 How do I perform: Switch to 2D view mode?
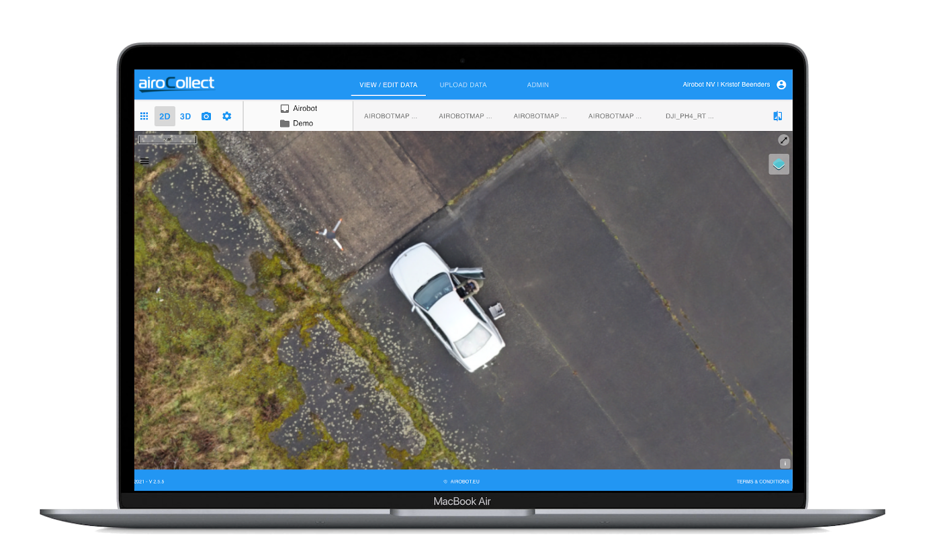(x=165, y=116)
